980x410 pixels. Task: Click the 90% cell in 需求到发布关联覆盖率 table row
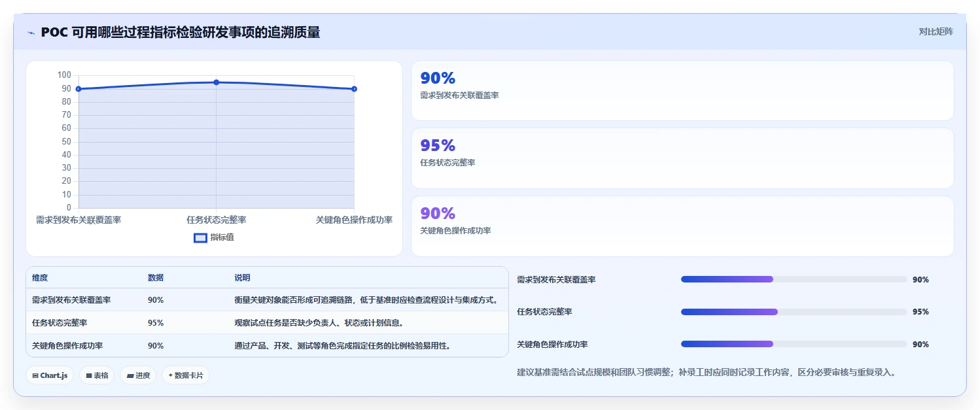click(x=156, y=300)
